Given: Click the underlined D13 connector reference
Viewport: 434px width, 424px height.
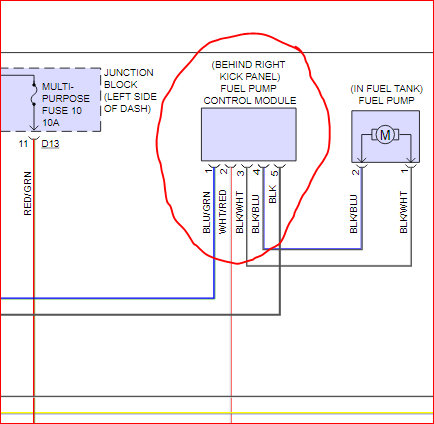Looking at the screenshot, I should (x=50, y=144).
